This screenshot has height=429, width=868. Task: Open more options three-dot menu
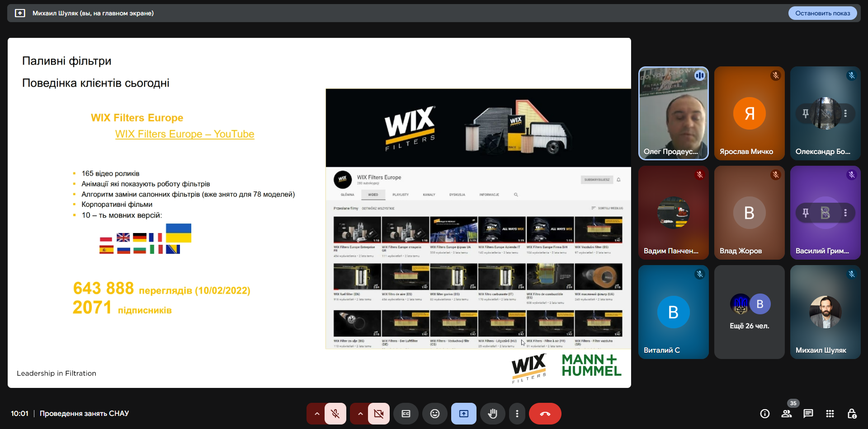click(x=517, y=414)
